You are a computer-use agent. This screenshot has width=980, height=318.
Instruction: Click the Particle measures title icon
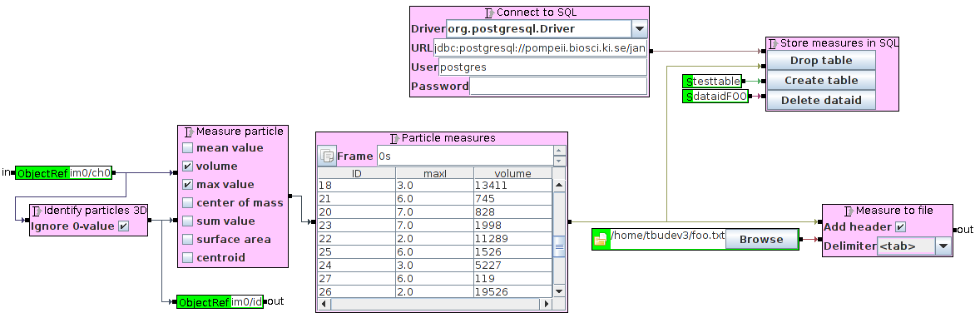tap(394, 138)
